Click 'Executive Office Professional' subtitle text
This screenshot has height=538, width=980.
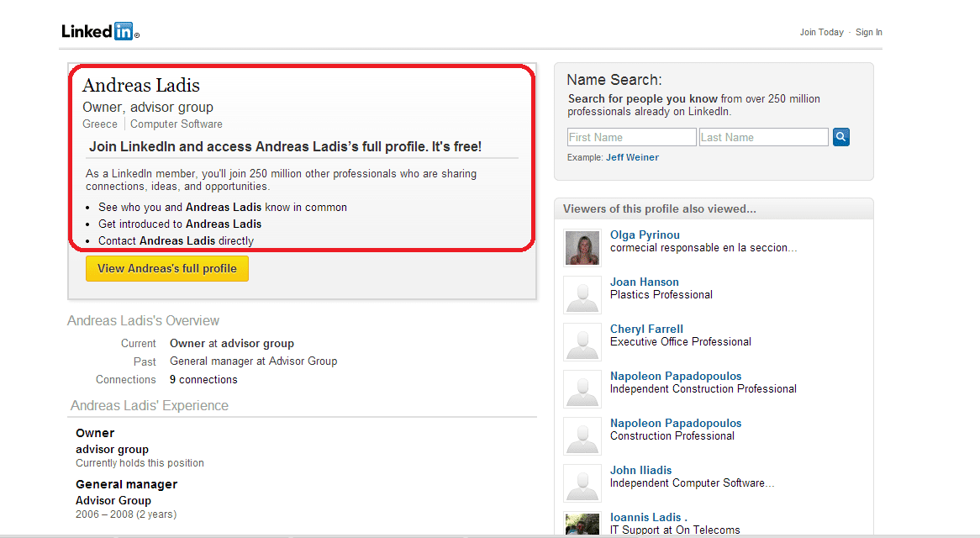[681, 342]
